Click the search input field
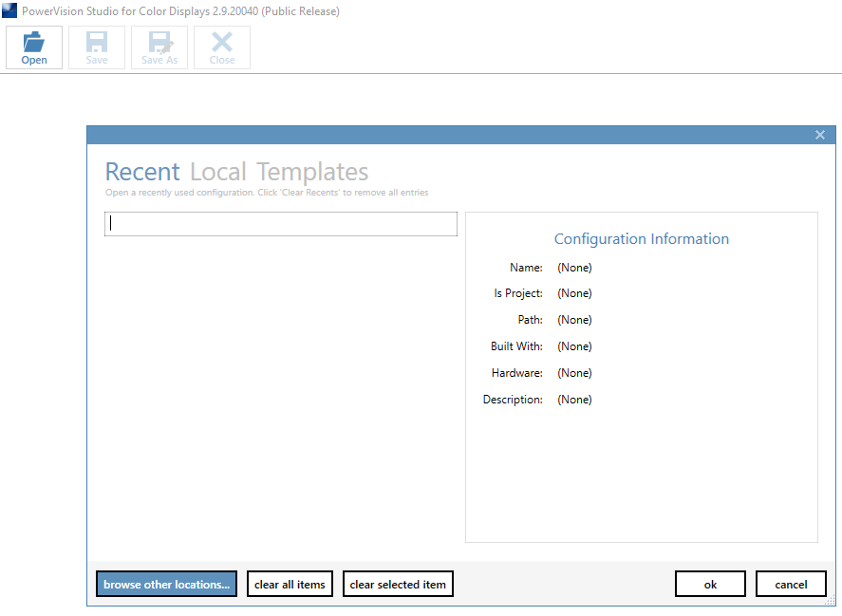Screen dimensions: 842x616 (281, 224)
